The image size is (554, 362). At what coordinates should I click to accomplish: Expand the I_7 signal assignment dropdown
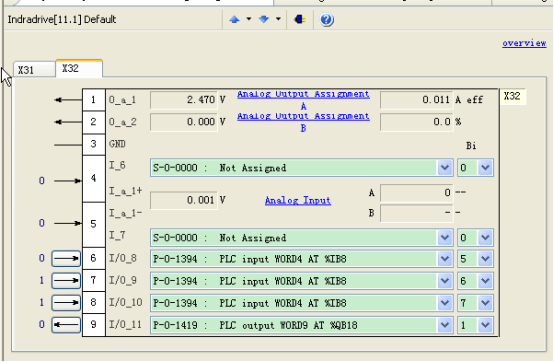pos(445,238)
